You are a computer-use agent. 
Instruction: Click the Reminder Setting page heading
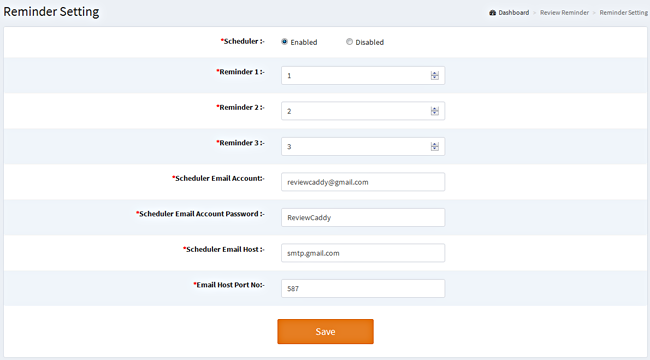pyautogui.click(x=51, y=12)
